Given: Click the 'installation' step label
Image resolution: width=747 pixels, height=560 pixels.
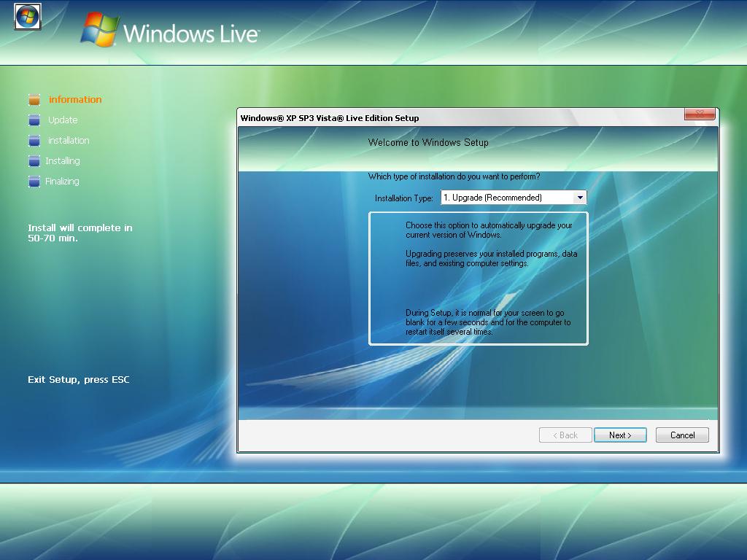Looking at the screenshot, I should point(69,141).
